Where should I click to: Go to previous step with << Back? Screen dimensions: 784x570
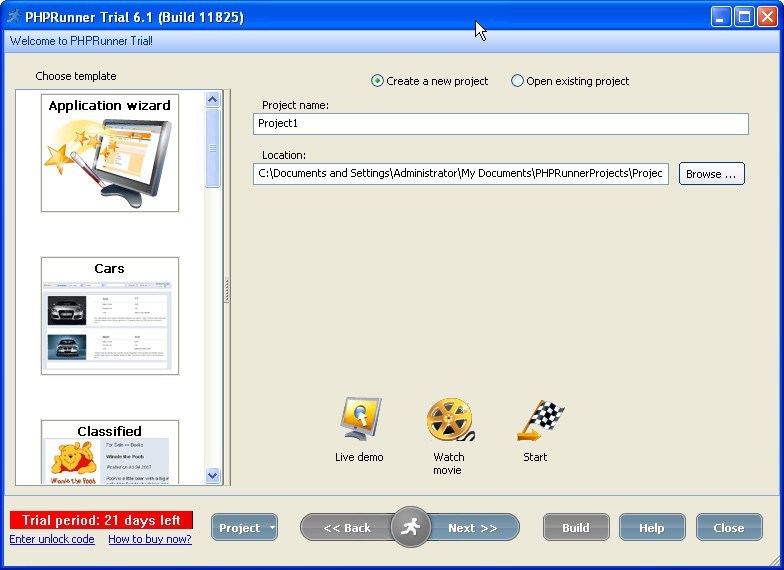(x=346, y=528)
